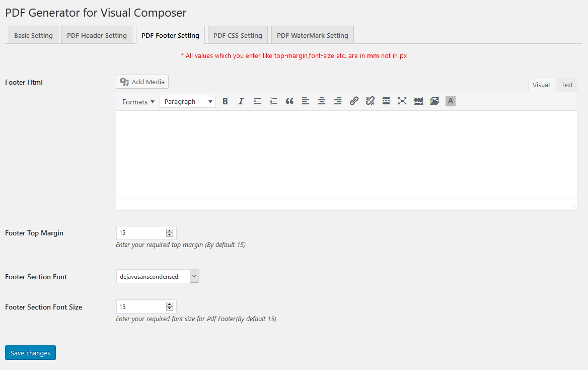Align text left
Screen dimensions: 588x370
[306, 101]
